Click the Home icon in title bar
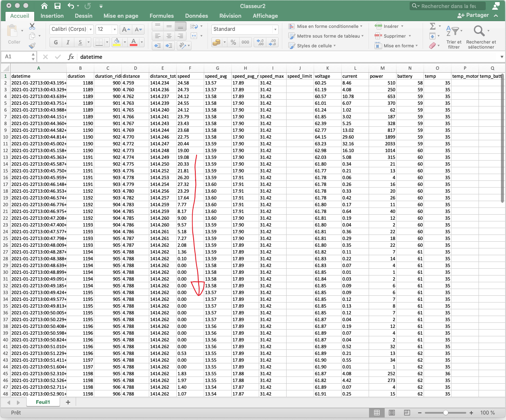The width and height of the screenshot is (506, 420). click(44, 6)
